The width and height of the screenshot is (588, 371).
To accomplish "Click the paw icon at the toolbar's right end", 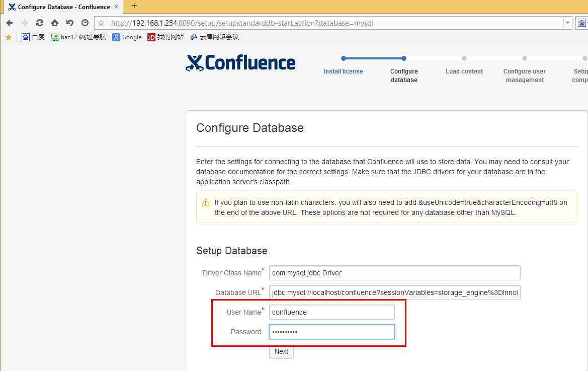I will click(x=581, y=23).
